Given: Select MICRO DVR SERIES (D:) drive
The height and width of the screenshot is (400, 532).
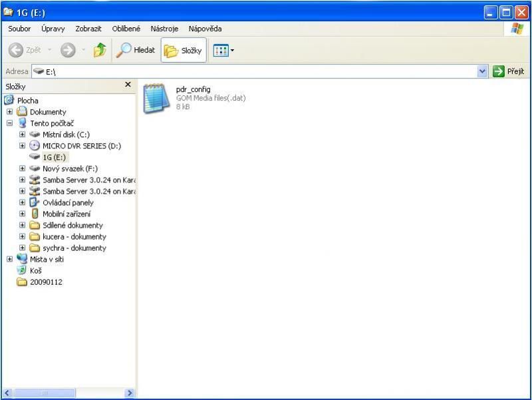Looking at the screenshot, I should coord(81,146).
